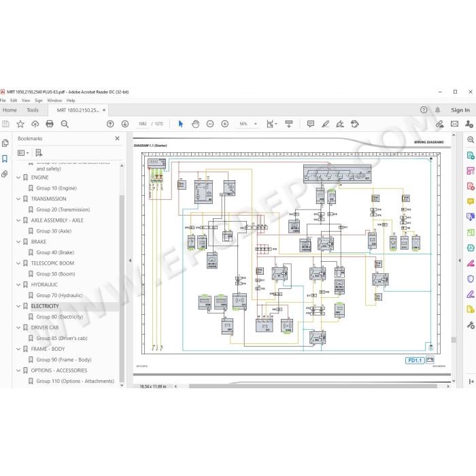
Task: Collapse the right tools pane arrow
Action: (460, 260)
